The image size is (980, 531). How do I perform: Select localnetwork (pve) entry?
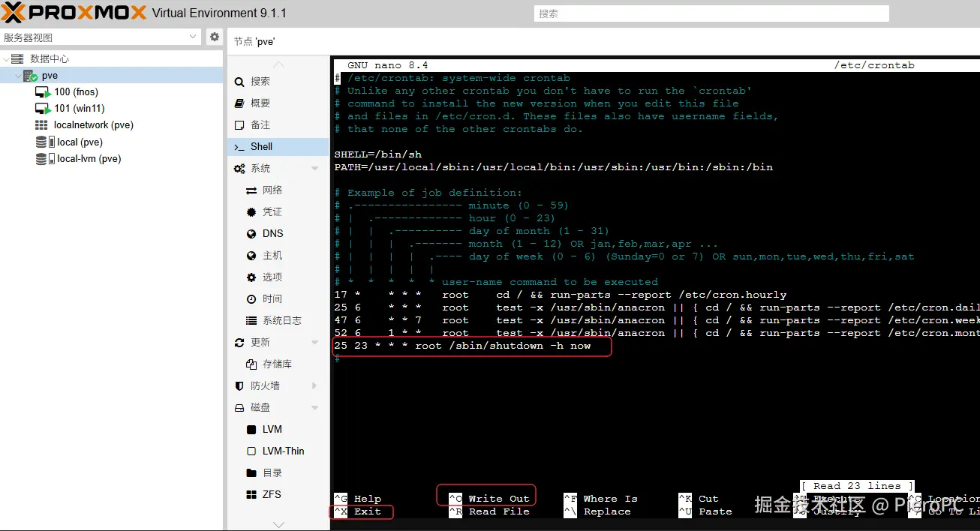[x=94, y=124]
